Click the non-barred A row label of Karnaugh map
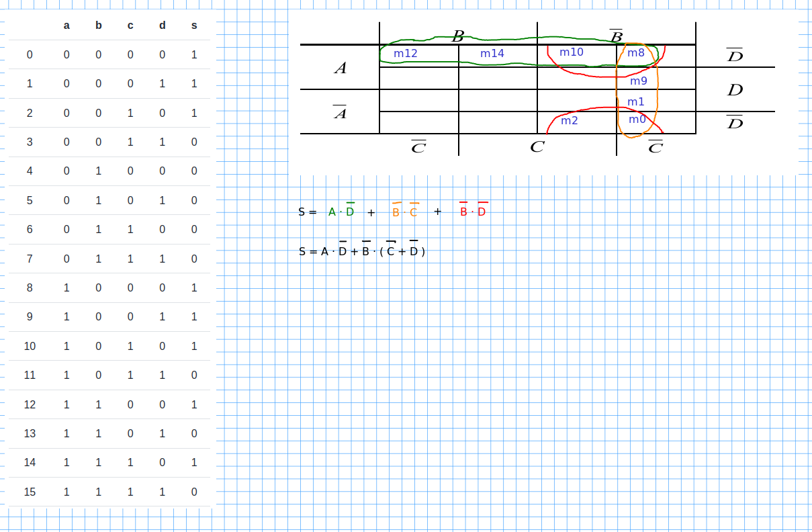Viewport: 812px width, 532px height. pyautogui.click(x=341, y=68)
